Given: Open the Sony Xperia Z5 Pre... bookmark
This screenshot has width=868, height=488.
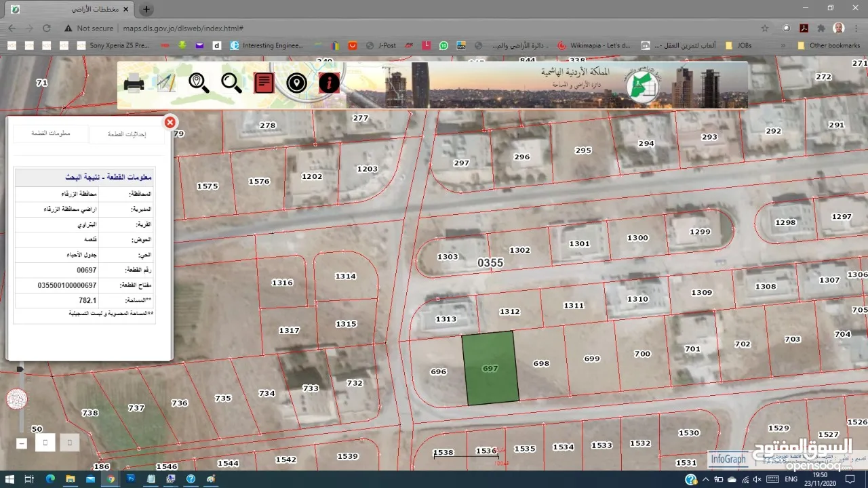Looking at the screenshot, I should (x=113, y=45).
